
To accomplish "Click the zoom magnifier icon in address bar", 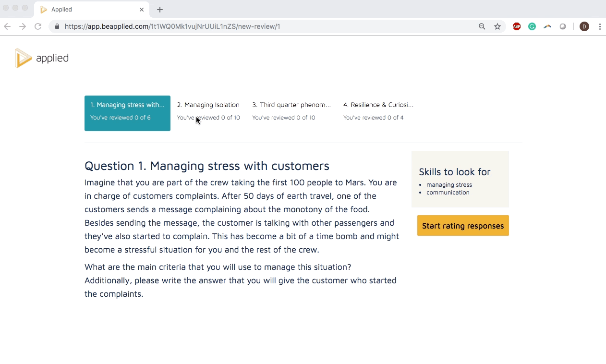I will 482,26.
